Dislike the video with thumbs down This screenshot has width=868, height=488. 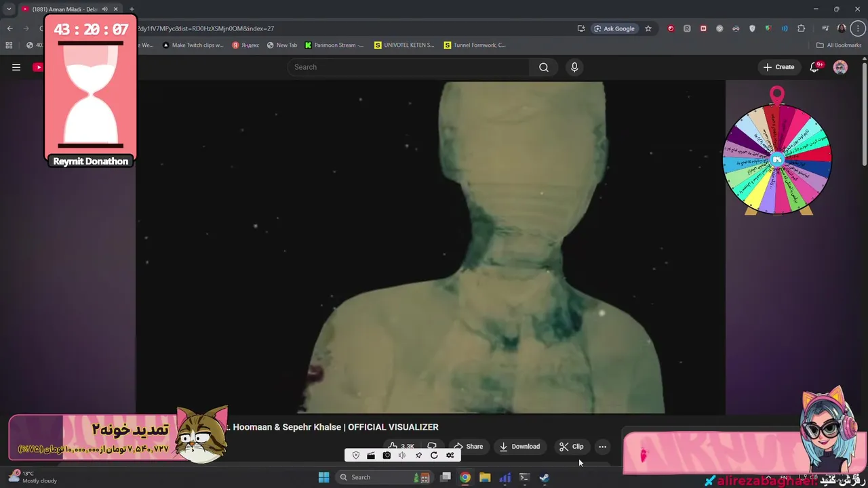click(431, 446)
